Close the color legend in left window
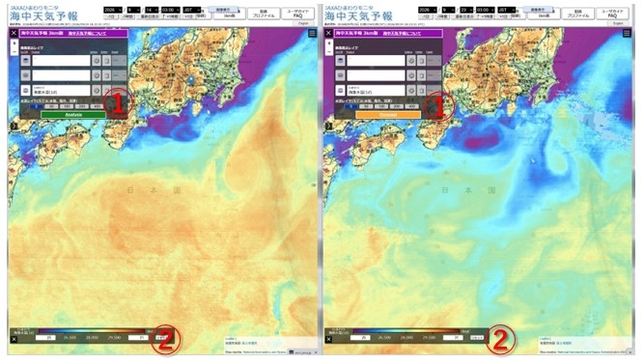 coord(14,339)
